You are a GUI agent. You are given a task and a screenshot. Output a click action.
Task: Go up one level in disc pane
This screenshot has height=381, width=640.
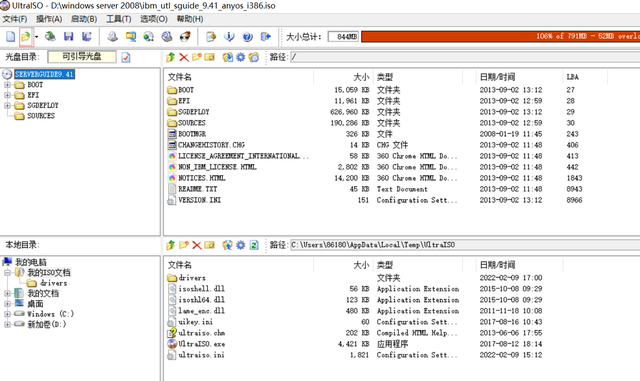point(171,57)
